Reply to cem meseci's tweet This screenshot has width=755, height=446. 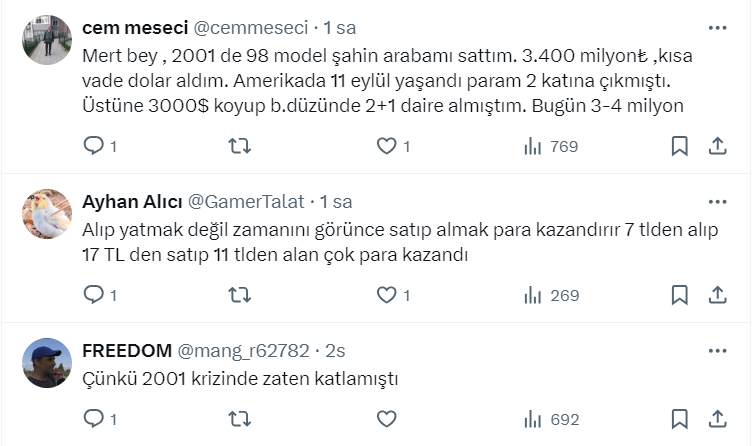click(x=93, y=146)
